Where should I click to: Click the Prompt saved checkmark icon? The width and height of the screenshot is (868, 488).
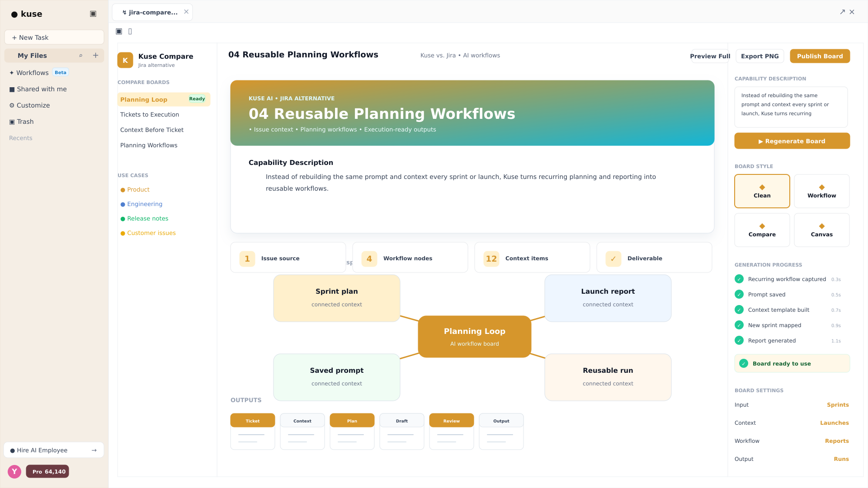(x=739, y=294)
